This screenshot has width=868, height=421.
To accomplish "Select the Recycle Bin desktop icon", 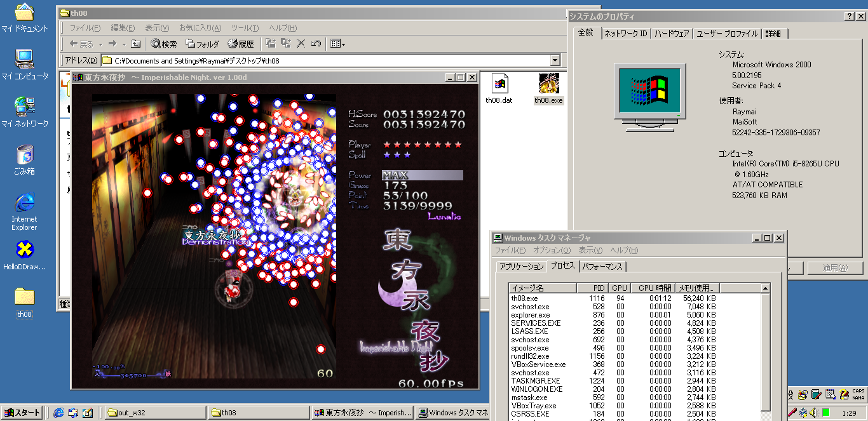I will pyautogui.click(x=24, y=160).
